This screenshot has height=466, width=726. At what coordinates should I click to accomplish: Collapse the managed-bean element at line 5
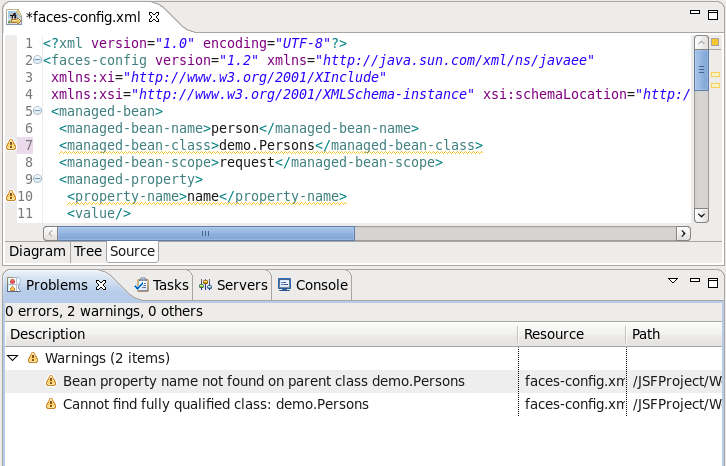(x=38, y=111)
